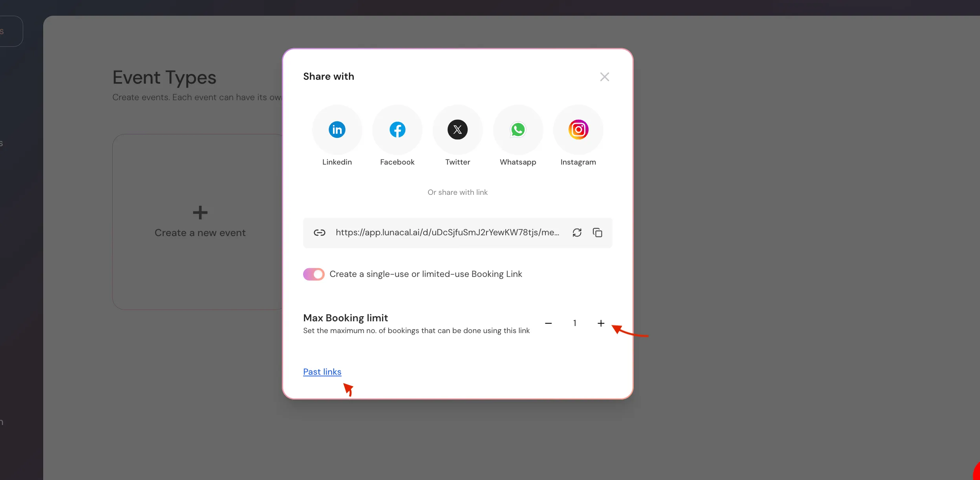980x480 pixels.
Task: Share via the Facebook icon
Action: (x=397, y=130)
